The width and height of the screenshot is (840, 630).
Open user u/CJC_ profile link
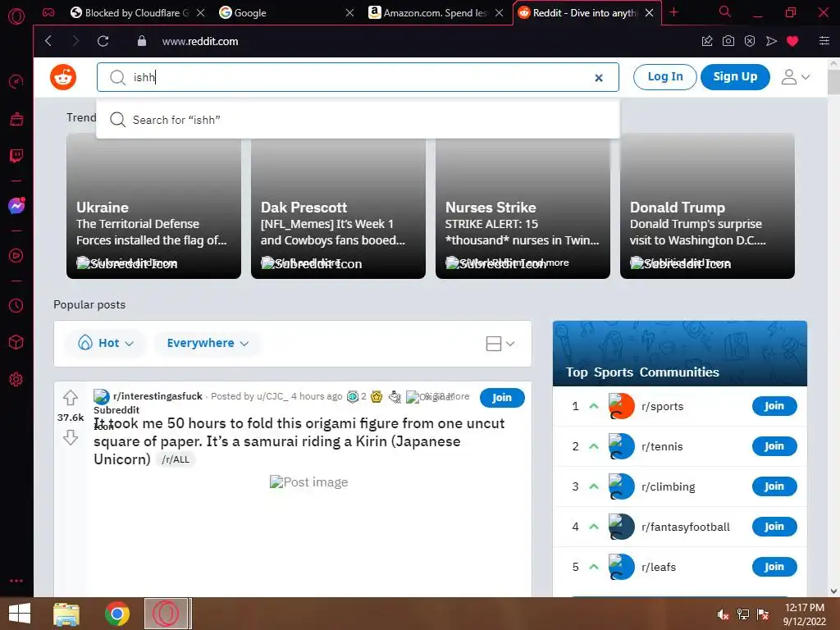272,396
